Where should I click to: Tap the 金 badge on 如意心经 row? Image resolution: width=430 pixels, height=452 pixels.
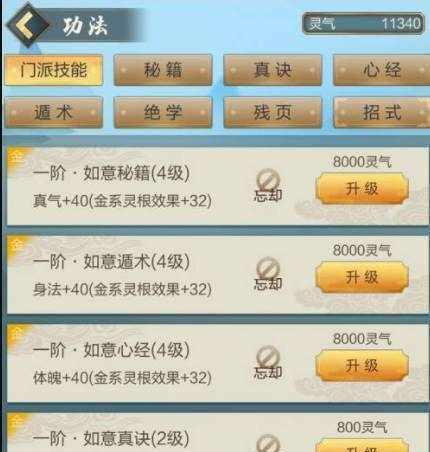(x=16, y=335)
